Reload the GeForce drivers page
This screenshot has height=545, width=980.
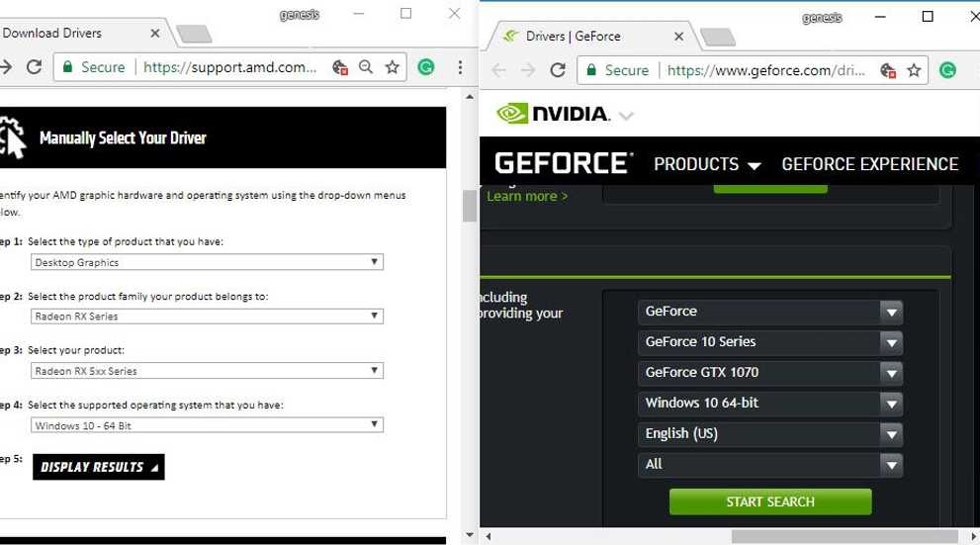[x=558, y=70]
